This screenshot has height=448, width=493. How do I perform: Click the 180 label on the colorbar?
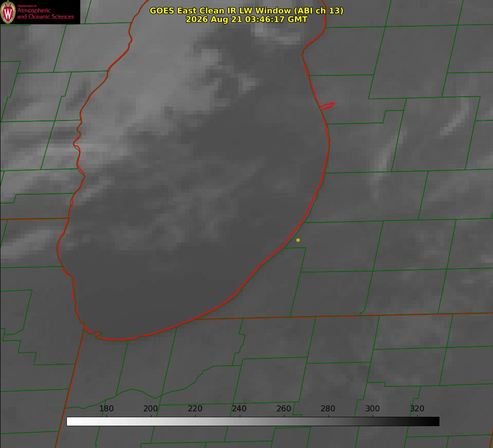pyautogui.click(x=106, y=408)
